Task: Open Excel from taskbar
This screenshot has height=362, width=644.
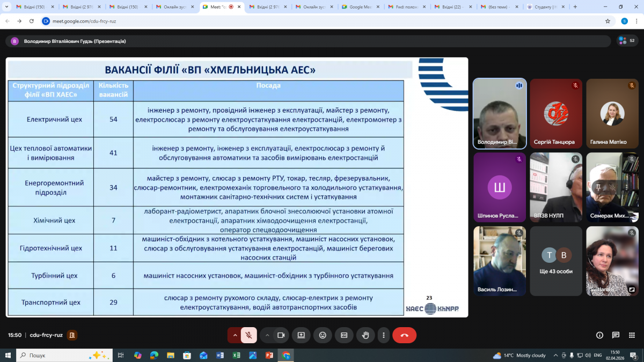Action: click(236, 355)
